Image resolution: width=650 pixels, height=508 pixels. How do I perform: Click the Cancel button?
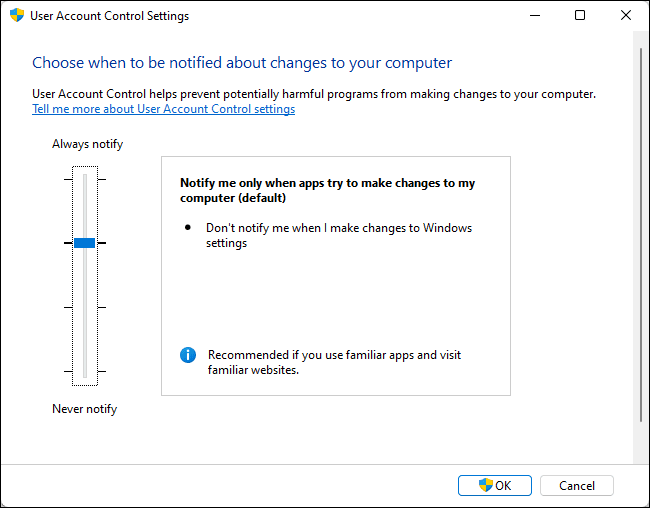[577, 485]
